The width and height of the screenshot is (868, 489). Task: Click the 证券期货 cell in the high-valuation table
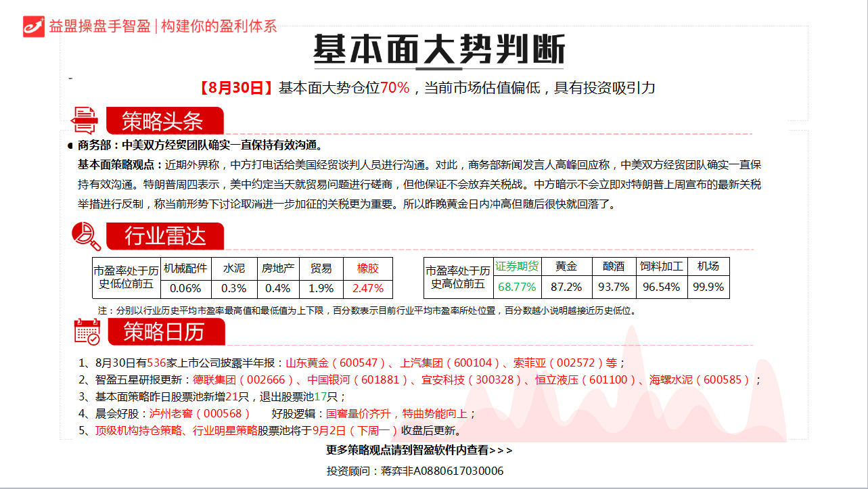point(517,266)
